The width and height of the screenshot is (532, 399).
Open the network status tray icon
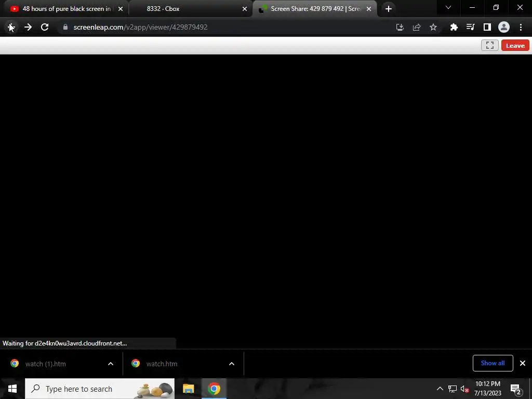453,389
